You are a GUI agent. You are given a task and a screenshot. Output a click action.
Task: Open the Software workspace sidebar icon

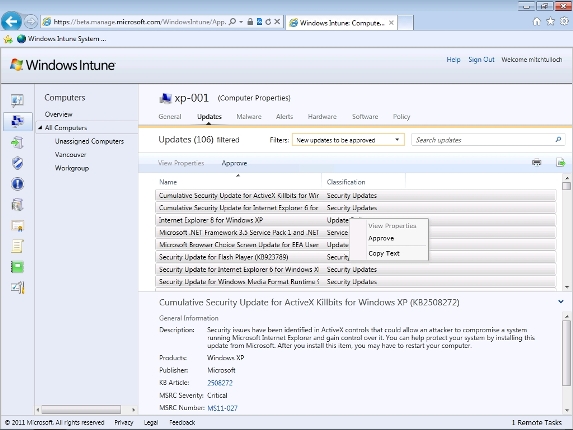pyautogui.click(x=17, y=205)
